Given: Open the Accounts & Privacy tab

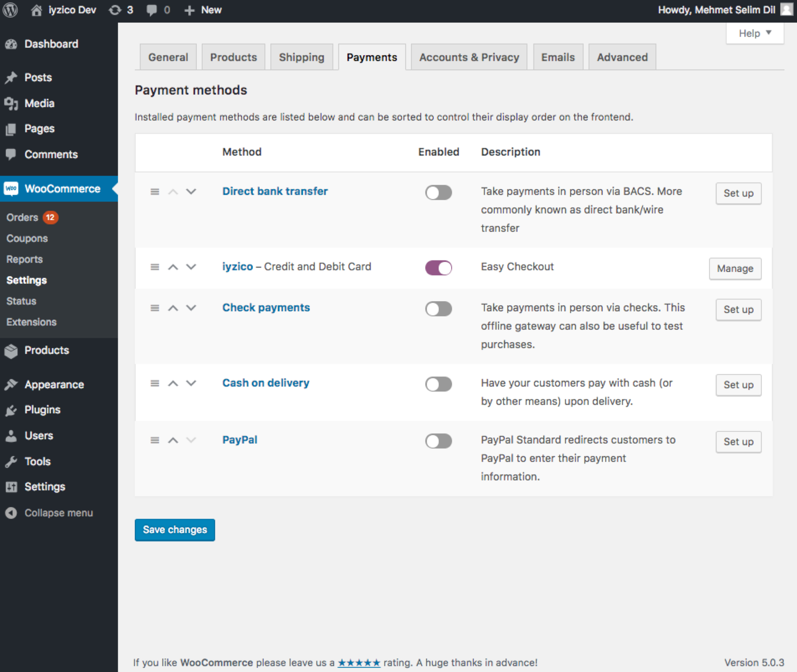Looking at the screenshot, I should tap(469, 57).
